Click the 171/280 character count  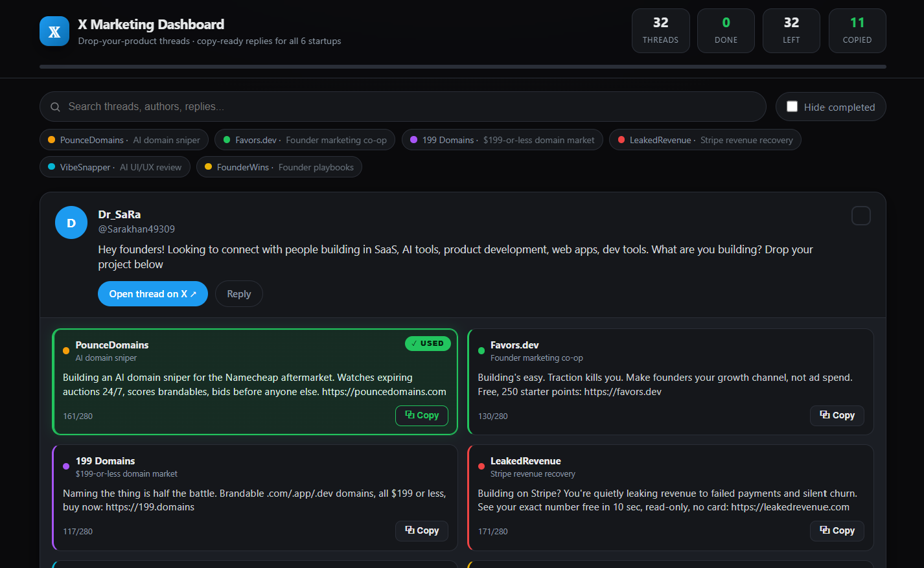click(493, 532)
